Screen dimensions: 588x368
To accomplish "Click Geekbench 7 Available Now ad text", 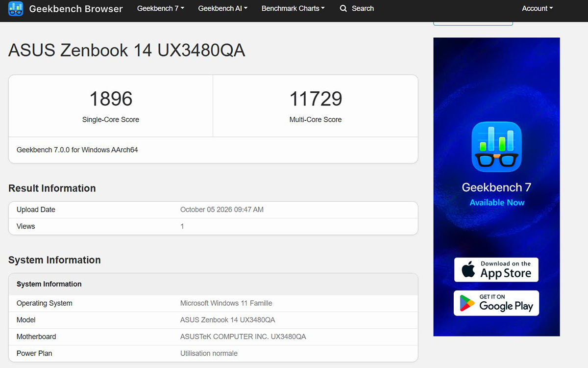I will (x=496, y=194).
